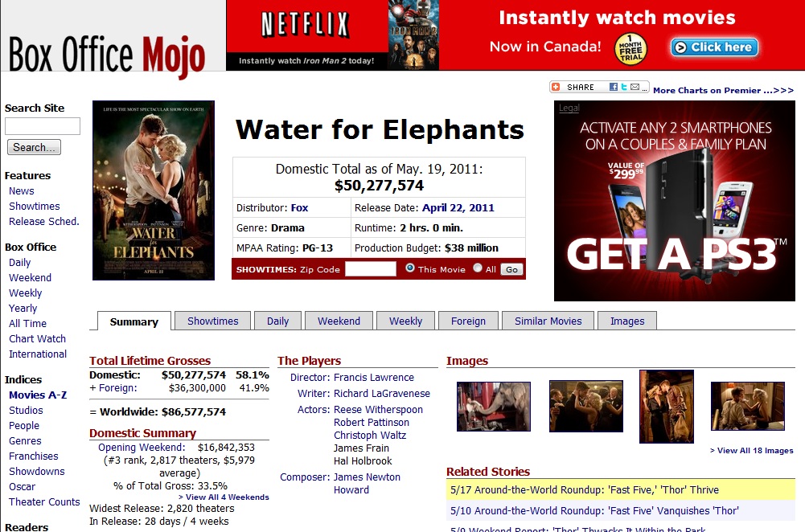The height and width of the screenshot is (532, 805).
Task: Expand View All 4 Weekends
Action: coord(224,497)
